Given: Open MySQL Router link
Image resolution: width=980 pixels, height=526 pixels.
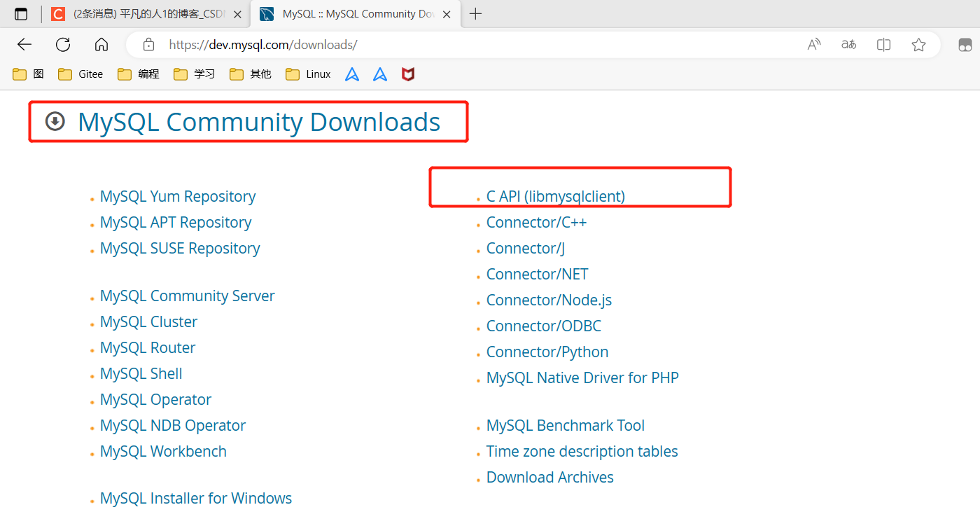Looking at the screenshot, I should coord(148,348).
